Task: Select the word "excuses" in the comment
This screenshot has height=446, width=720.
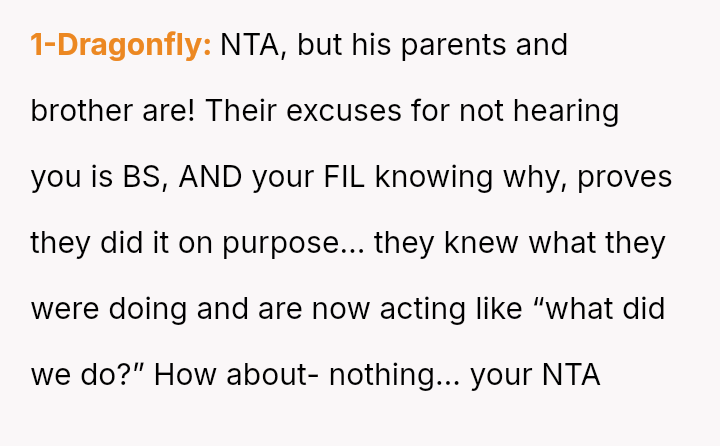Action: (344, 113)
